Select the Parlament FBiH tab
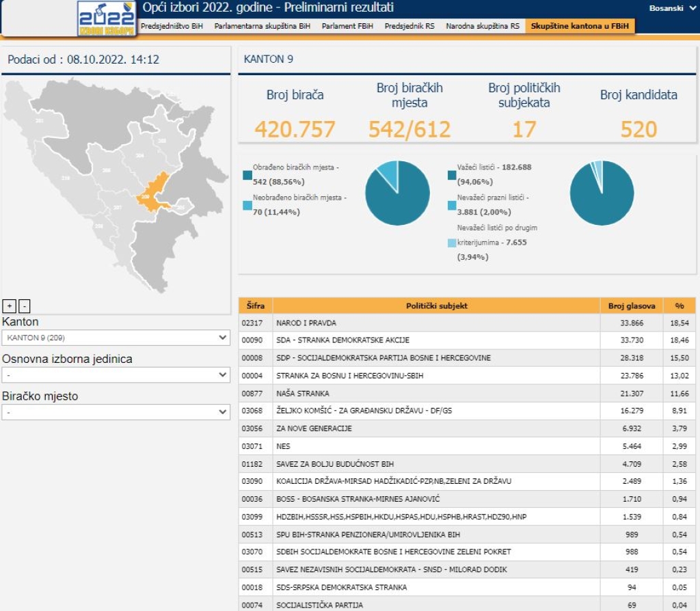The height and width of the screenshot is (611, 700). 348,27
